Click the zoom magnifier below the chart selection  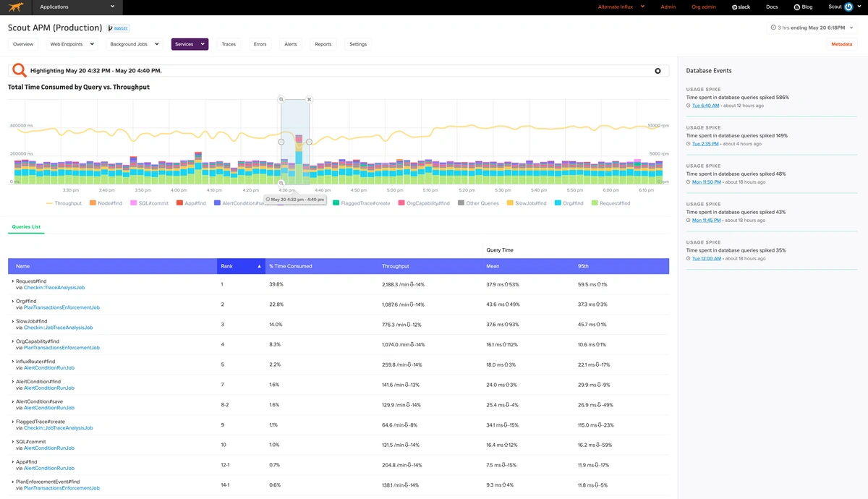pos(281,184)
